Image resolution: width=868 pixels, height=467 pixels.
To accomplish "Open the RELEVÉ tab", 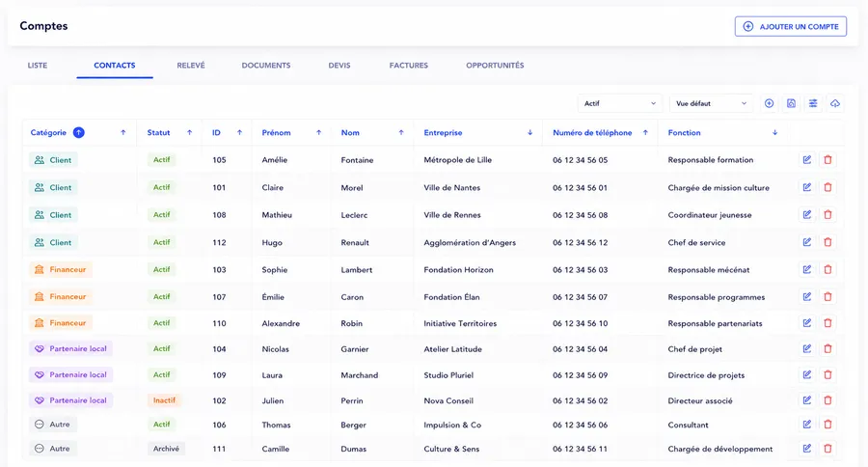I will [x=191, y=66].
